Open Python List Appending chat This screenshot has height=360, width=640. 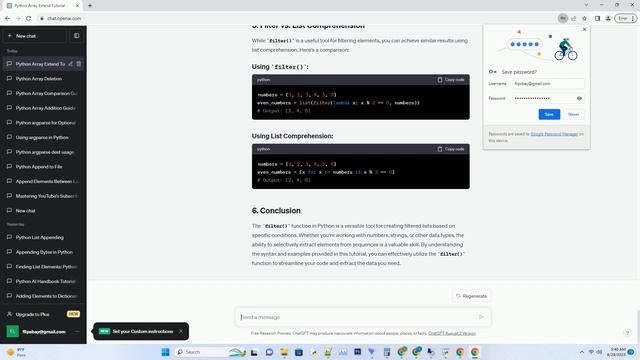[x=43, y=238]
